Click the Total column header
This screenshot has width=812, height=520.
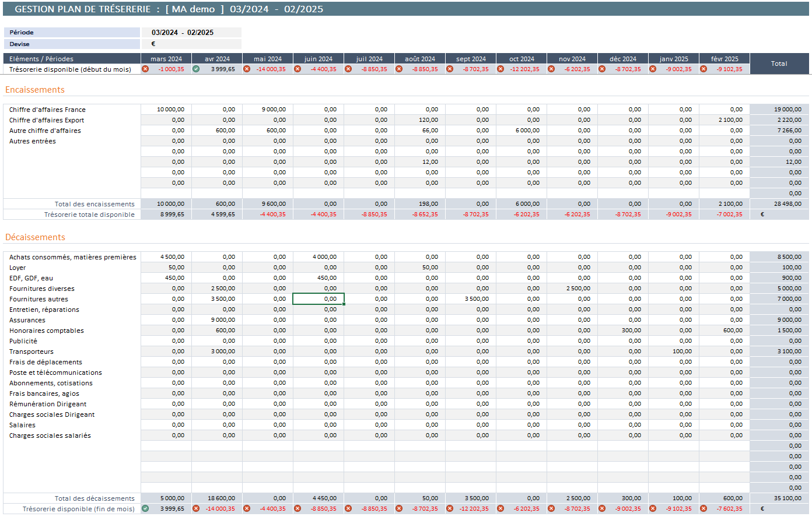pyautogui.click(x=779, y=64)
